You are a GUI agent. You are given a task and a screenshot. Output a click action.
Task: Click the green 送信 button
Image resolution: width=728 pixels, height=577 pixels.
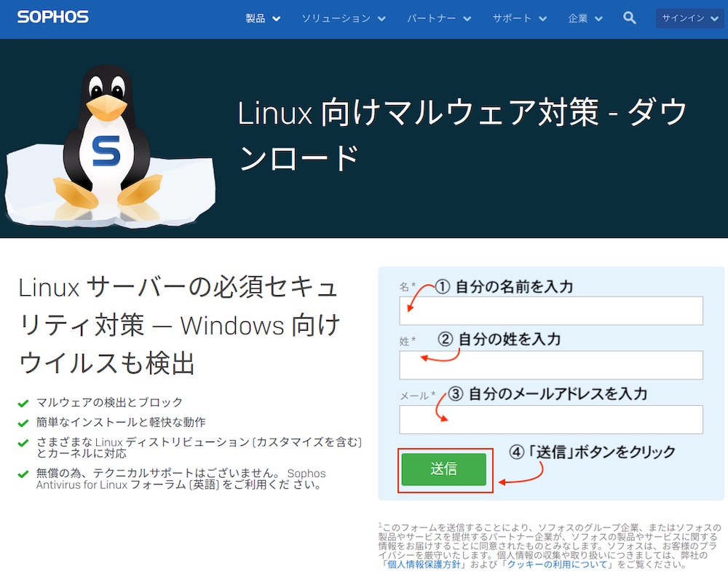click(444, 469)
